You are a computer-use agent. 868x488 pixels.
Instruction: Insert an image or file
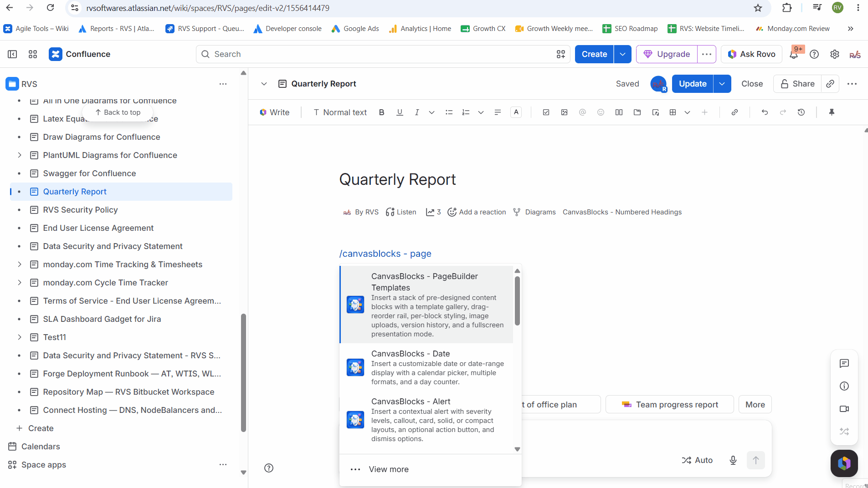[x=564, y=112]
